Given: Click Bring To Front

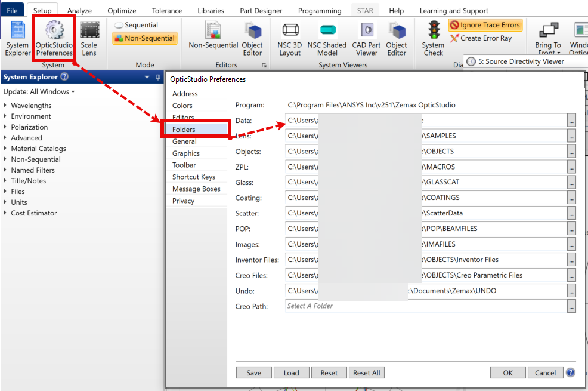Looking at the screenshot, I should (x=548, y=39).
